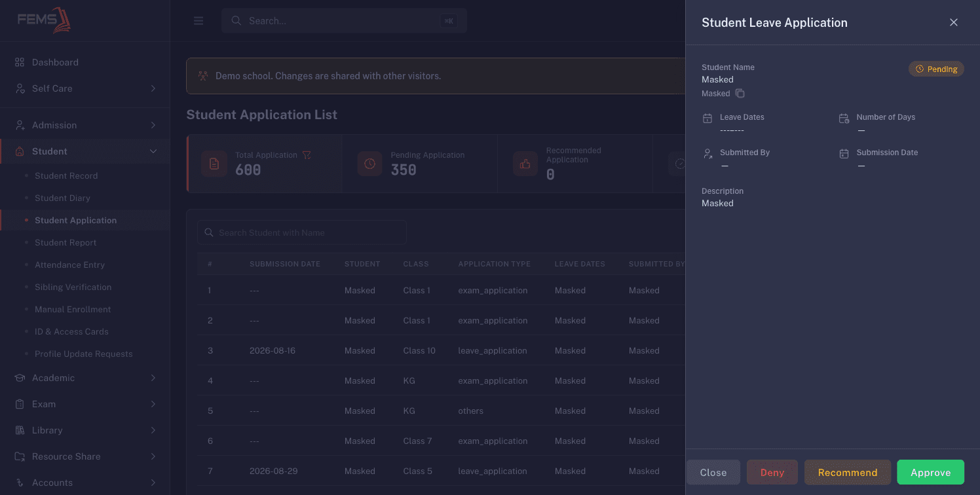This screenshot has width=980, height=495.
Task: Click the Leave Dates calendar icon
Action: (707, 119)
